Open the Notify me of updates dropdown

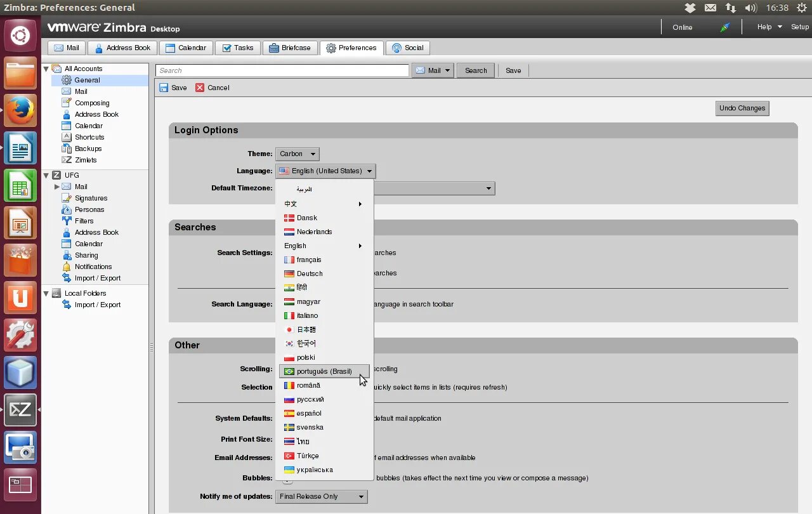pos(321,496)
